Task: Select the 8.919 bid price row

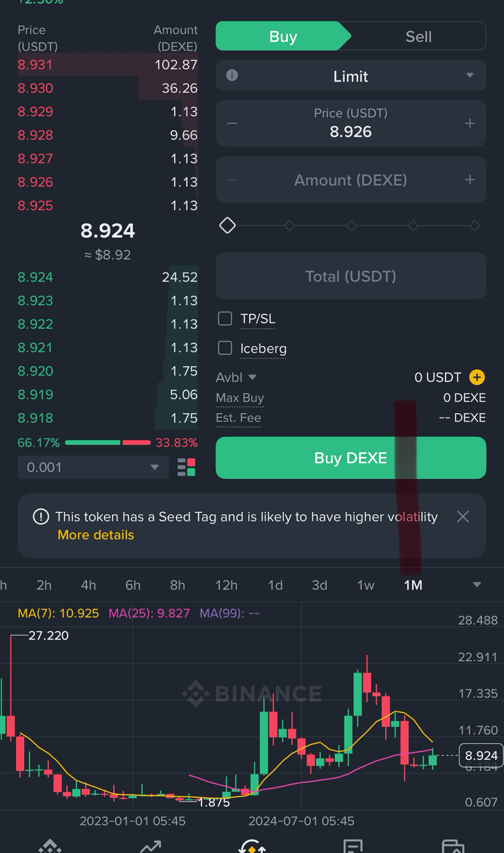Action: click(x=108, y=394)
